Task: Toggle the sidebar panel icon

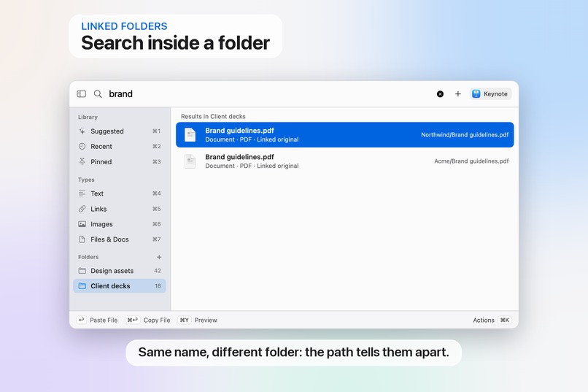Action: point(82,93)
